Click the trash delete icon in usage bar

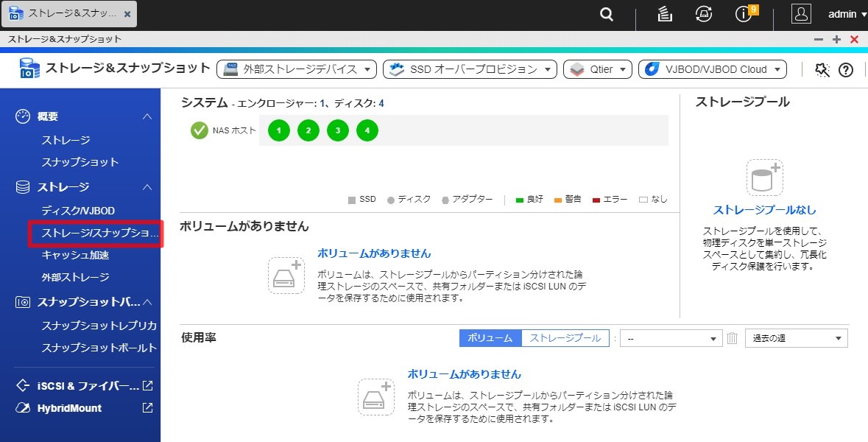733,338
